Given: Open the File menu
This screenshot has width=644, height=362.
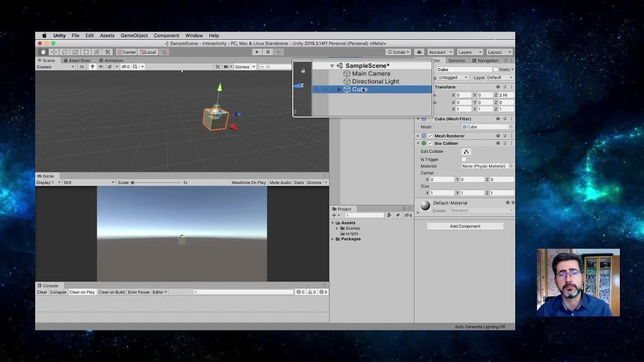Looking at the screenshot, I should coord(75,36).
